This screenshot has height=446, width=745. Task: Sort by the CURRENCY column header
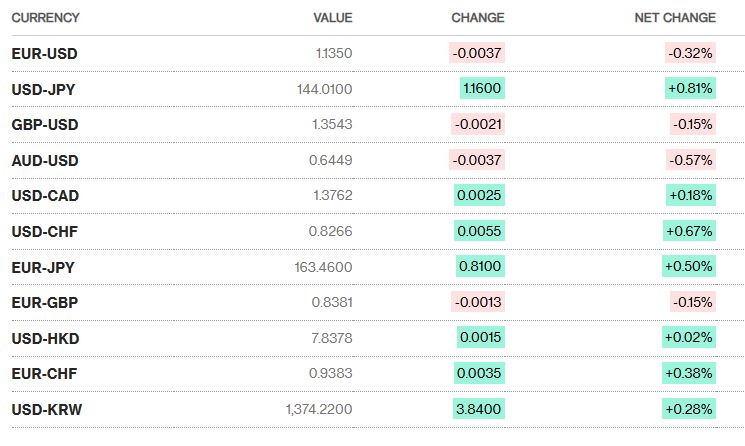tap(45, 18)
